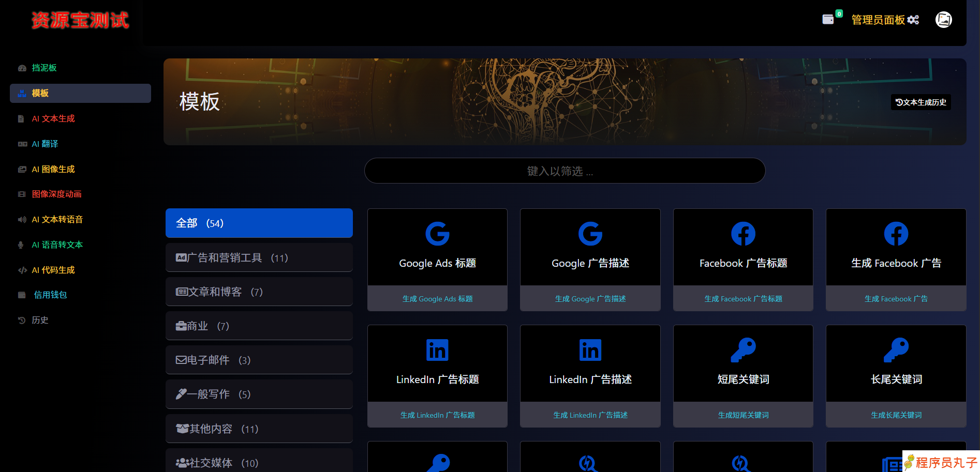Image resolution: width=980 pixels, height=472 pixels.
Task: Click the user avatar icon
Action: tap(944, 20)
